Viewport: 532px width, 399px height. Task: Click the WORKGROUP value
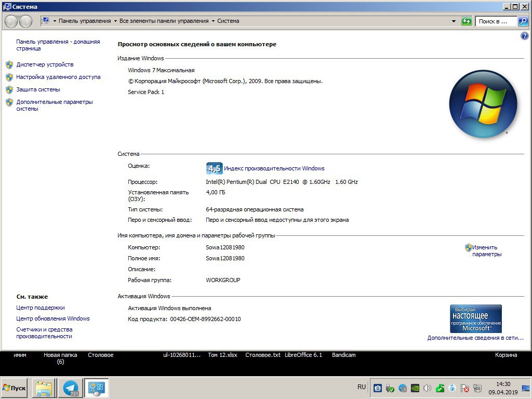coord(223,280)
